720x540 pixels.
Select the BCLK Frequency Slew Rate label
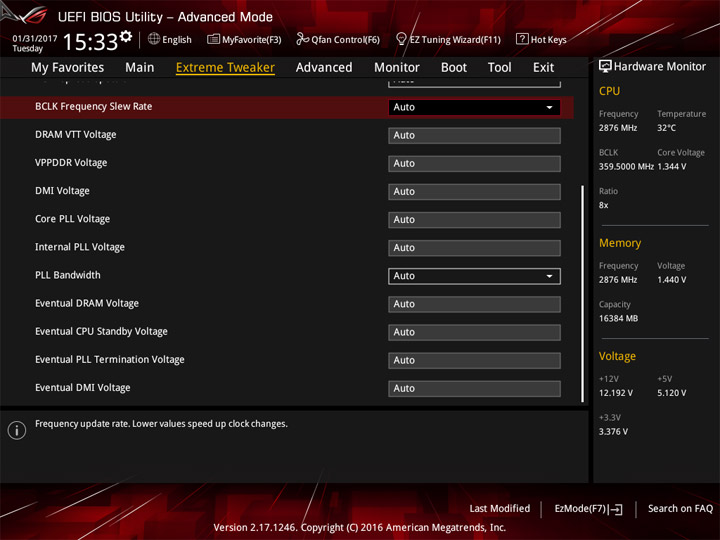click(94, 107)
